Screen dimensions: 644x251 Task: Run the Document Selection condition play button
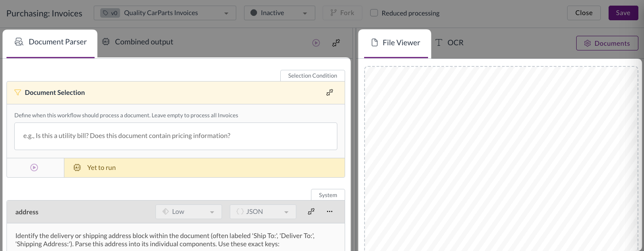(35, 168)
